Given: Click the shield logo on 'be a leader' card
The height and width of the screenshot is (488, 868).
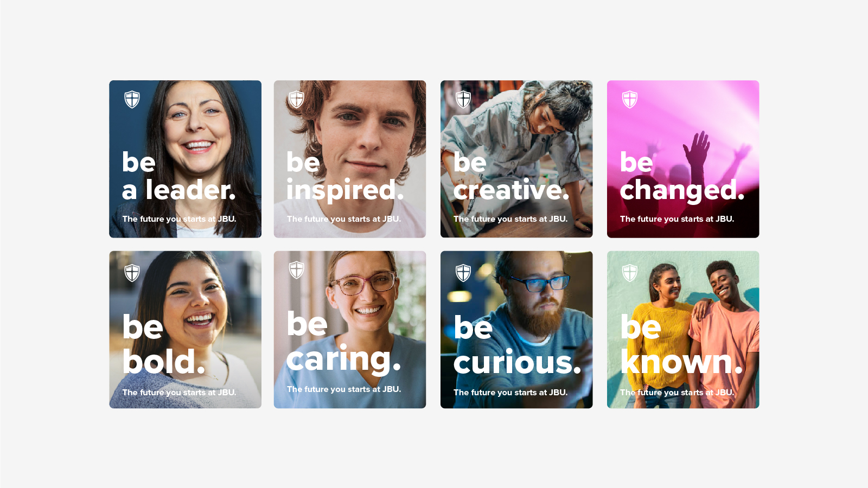Looking at the screenshot, I should tap(132, 99).
